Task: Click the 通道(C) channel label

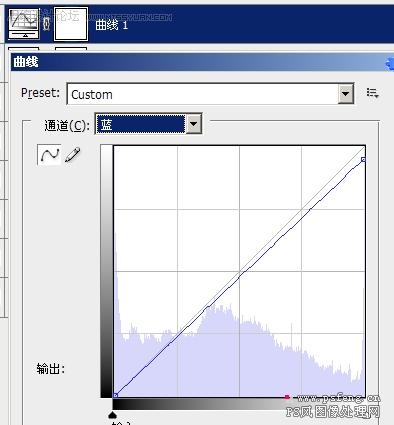Action: (x=67, y=125)
